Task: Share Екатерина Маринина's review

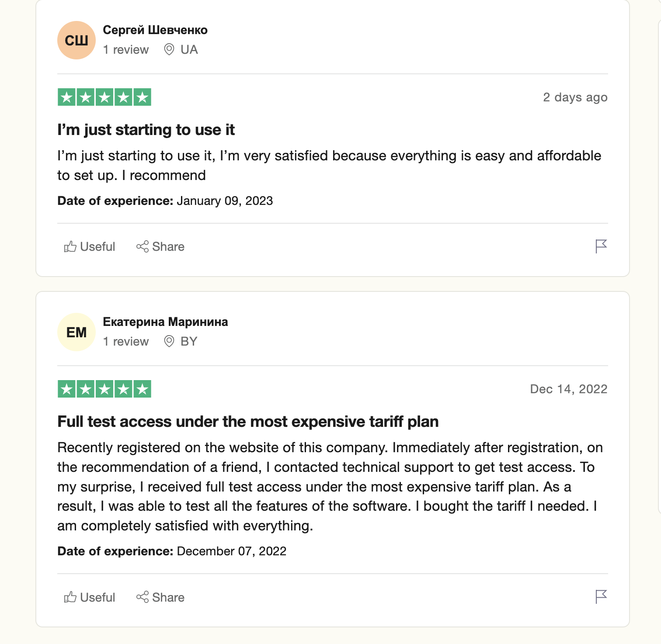Action: pos(160,597)
